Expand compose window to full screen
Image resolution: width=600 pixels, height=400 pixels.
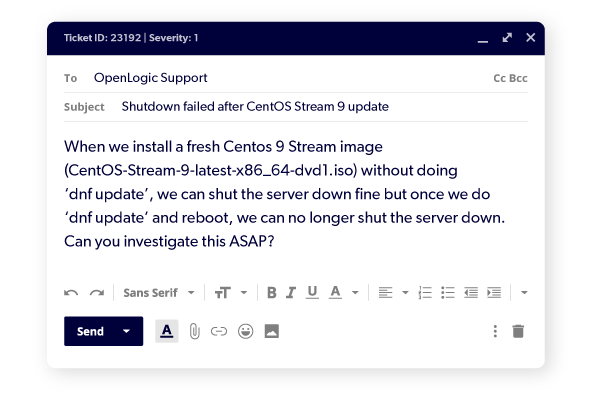point(507,38)
